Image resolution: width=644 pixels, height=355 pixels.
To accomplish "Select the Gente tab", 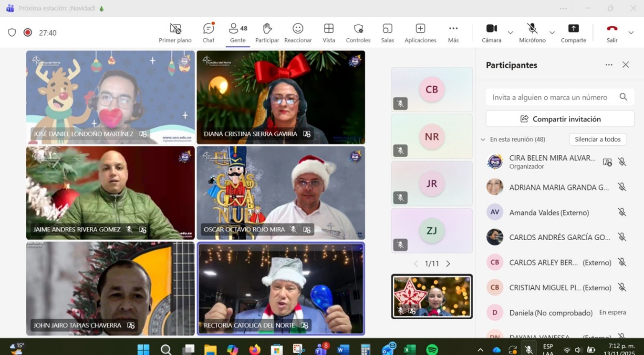I will tap(238, 33).
